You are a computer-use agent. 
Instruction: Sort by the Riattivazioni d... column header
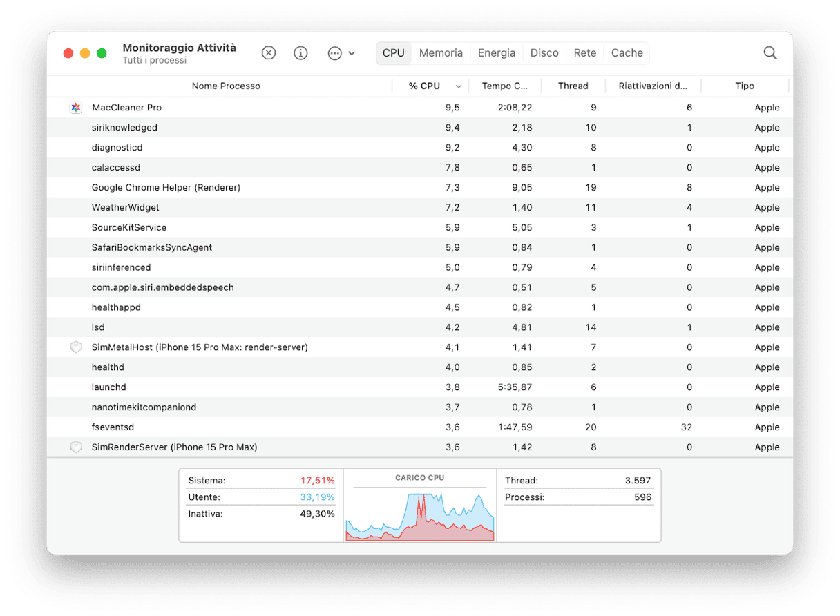tap(653, 86)
